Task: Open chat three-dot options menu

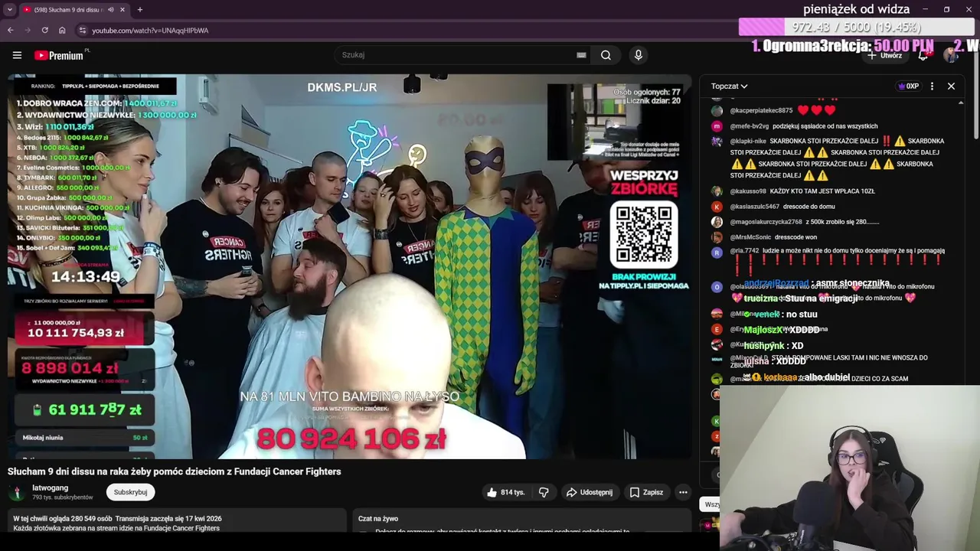Action: click(x=932, y=86)
